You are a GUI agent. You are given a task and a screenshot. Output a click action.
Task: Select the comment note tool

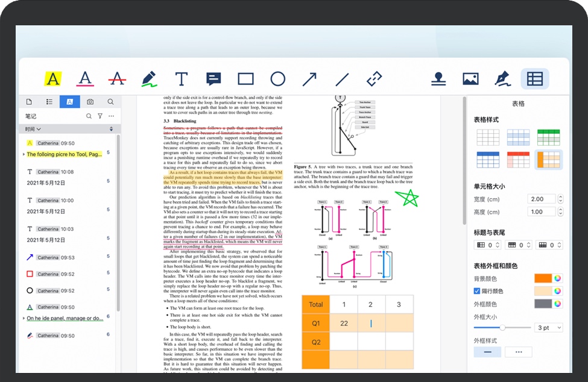coord(213,78)
